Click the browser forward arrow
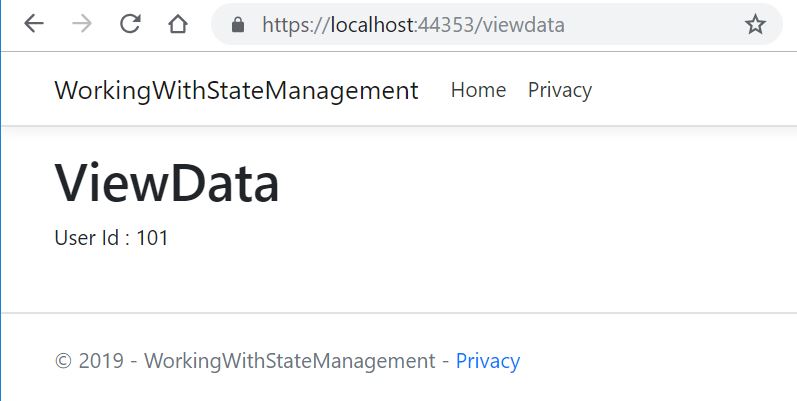 (x=82, y=24)
